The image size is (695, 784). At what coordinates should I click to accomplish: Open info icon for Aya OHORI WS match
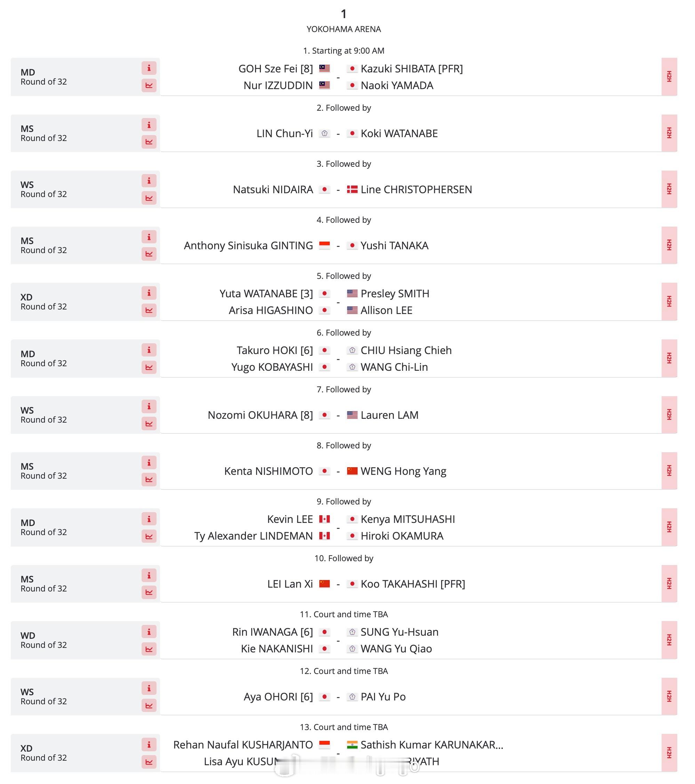pyautogui.click(x=149, y=688)
